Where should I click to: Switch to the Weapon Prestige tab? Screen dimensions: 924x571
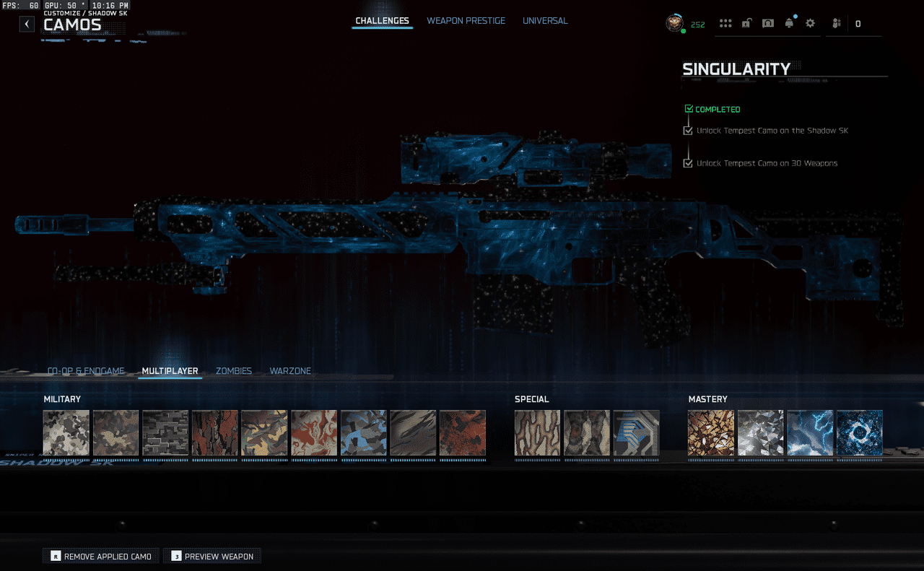point(466,21)
